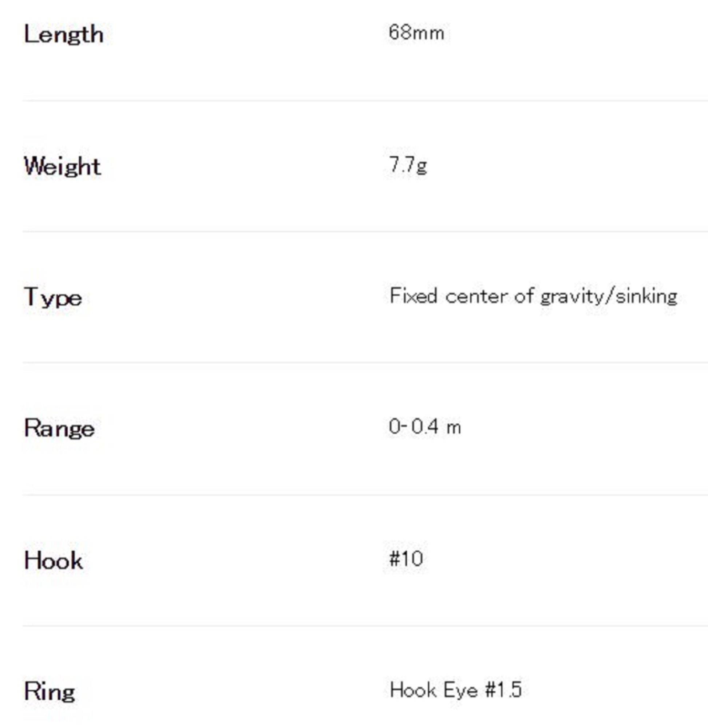Click the Type row label
The width and height of the screenshot is (708, 728).
(x=53, y=297)
